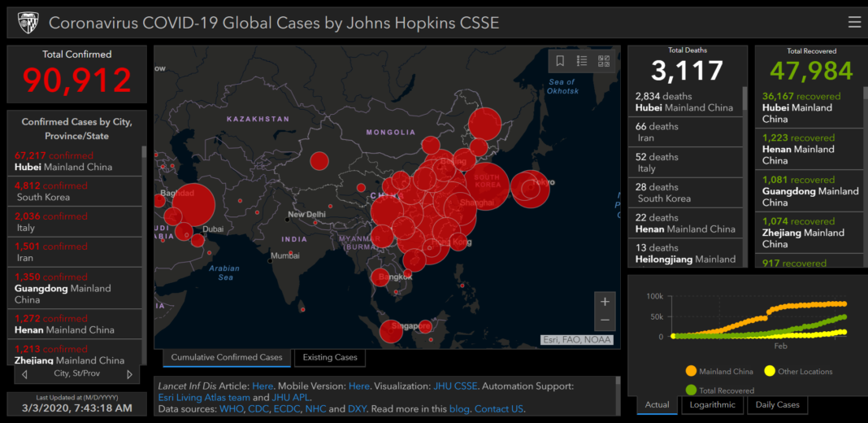Screen dimensions: 868x423
Task: Click the 47,984 Total Recovered number
Action: point(812,71)
